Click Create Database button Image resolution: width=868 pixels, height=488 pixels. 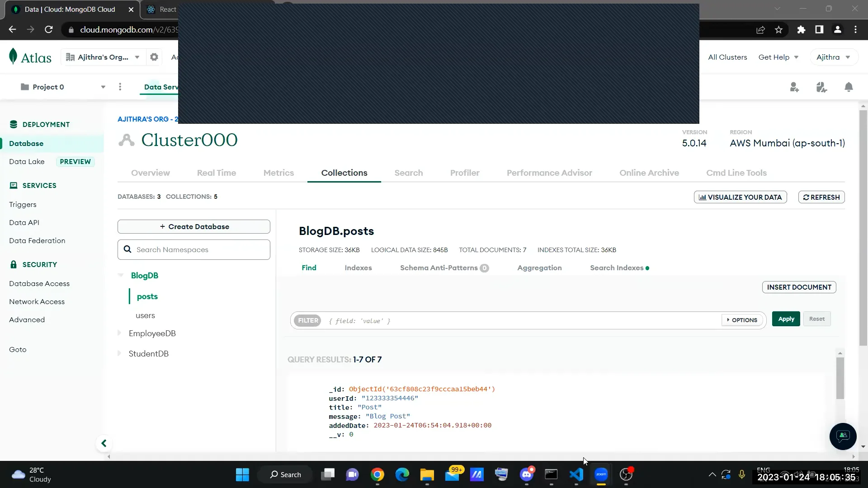[194, 226]
